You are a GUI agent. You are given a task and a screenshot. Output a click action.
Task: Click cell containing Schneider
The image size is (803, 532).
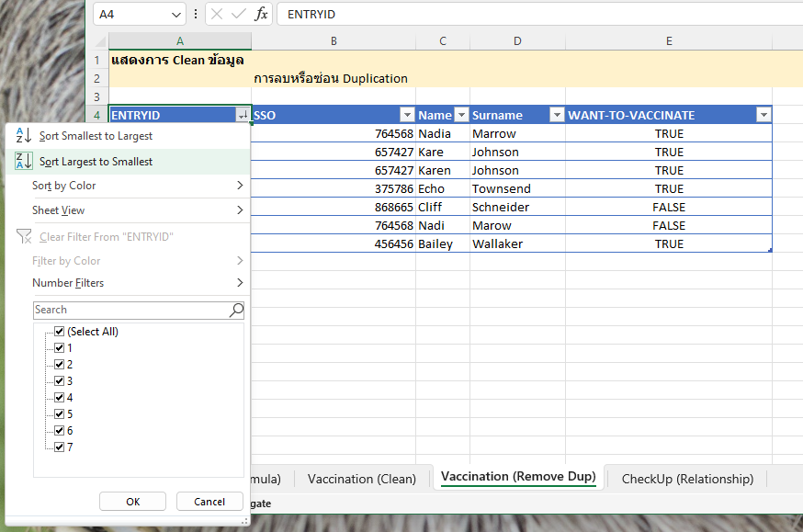click(x=517, y=207)
